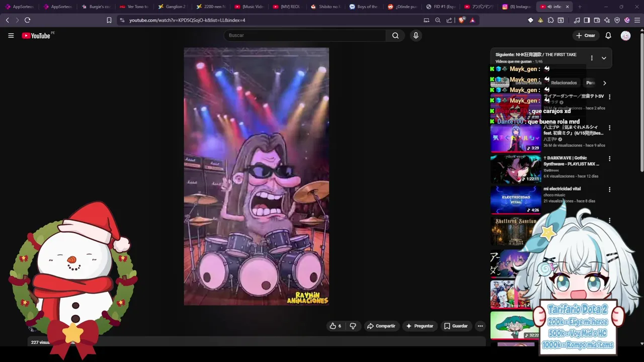Show next filter chips arrow
The width and height of the screenshot is (644, 362).
pyautogui.click(x=604, y=83)
